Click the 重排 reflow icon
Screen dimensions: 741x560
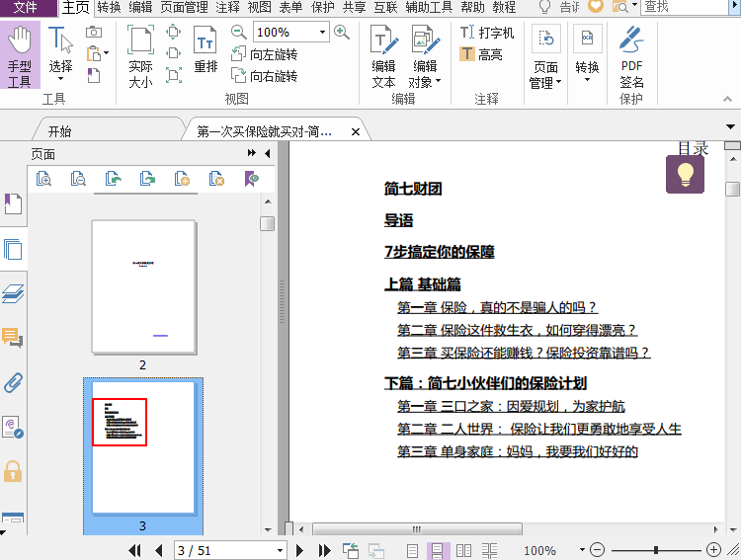click(206, 49)
